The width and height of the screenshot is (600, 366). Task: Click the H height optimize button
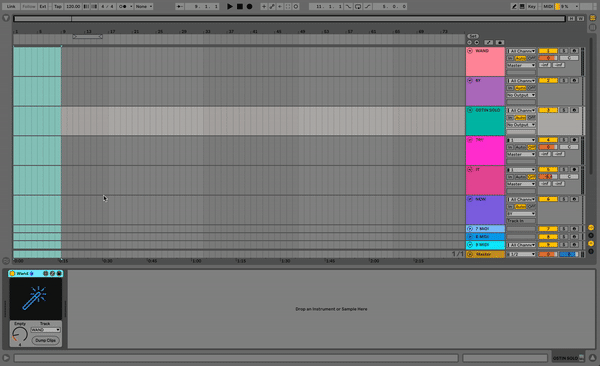[571, 18]
